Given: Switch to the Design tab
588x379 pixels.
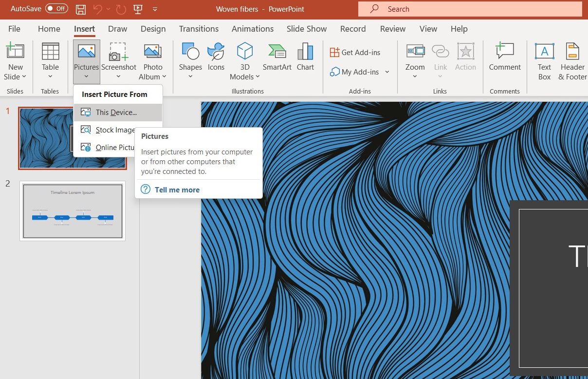Looking at the screenshot, I should (153, 29).
